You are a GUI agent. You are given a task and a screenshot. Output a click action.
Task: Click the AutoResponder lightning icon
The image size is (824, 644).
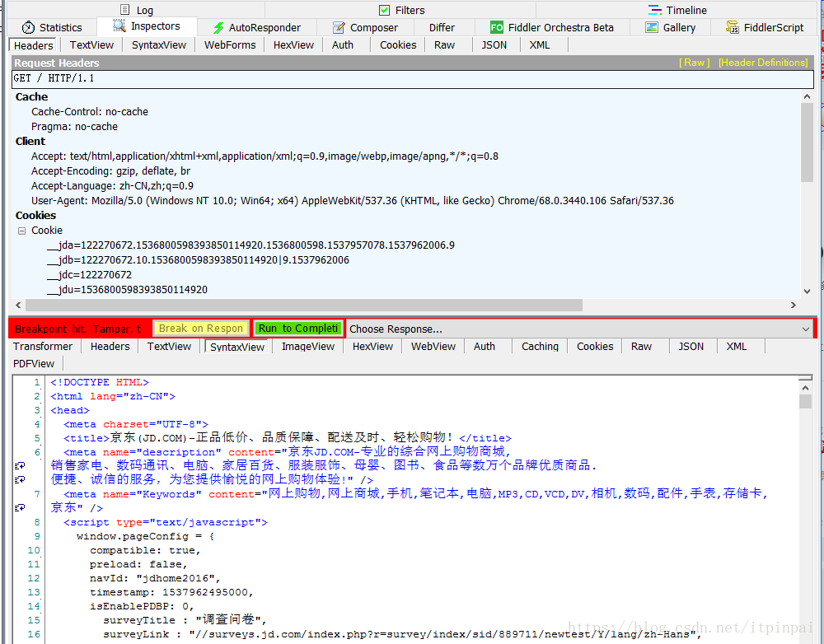click(x=218, y=27)
